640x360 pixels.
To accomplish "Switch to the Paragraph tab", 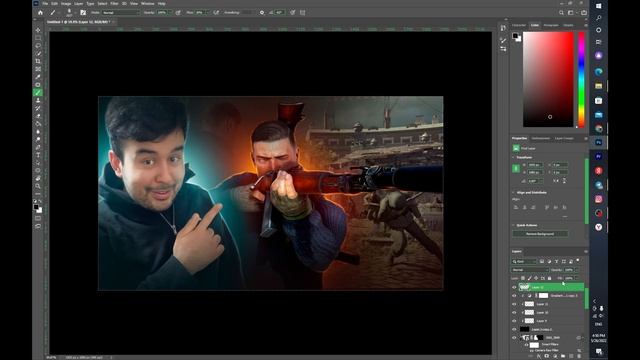I will pos(551,25).
